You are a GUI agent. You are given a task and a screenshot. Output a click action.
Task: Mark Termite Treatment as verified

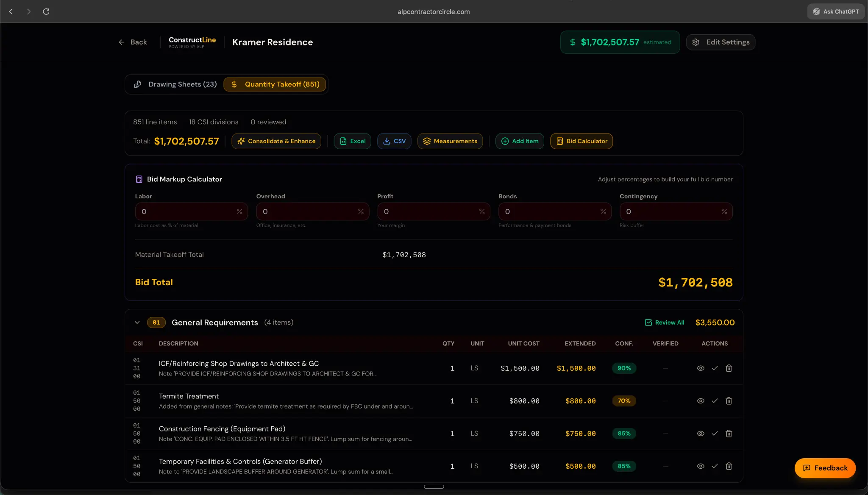click(715, 401)
